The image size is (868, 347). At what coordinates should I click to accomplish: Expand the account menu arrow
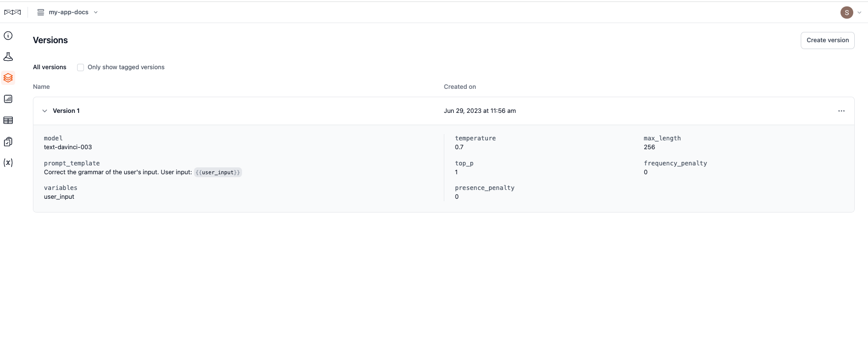click(859, 13)
